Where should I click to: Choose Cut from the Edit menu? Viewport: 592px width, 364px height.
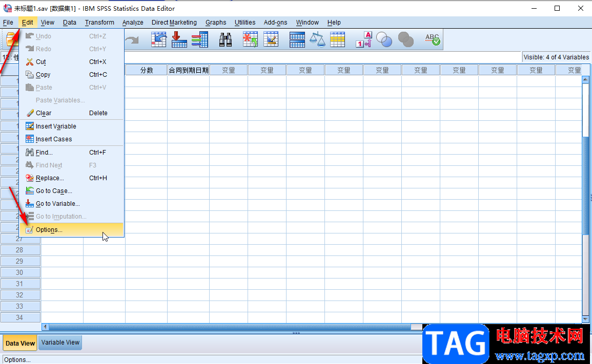coord(71,62)
